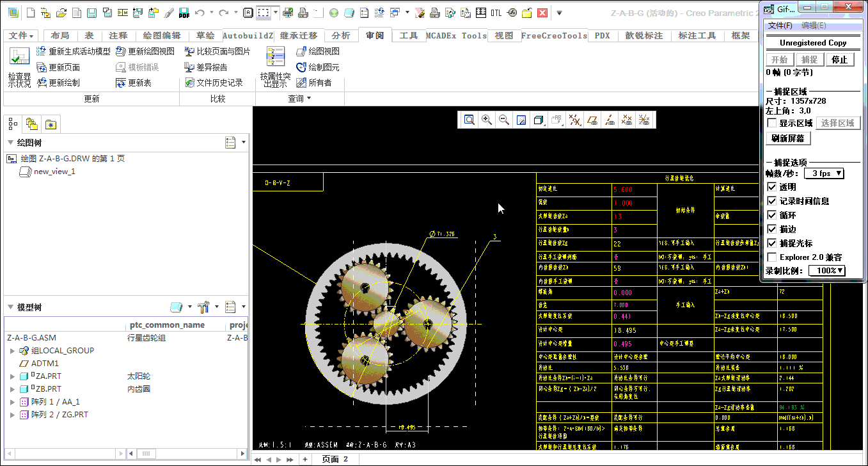Click Regenerate Active Model (重新生成活动模型)
The width and height of the screenshot is (868, 466).
[73, 51]
